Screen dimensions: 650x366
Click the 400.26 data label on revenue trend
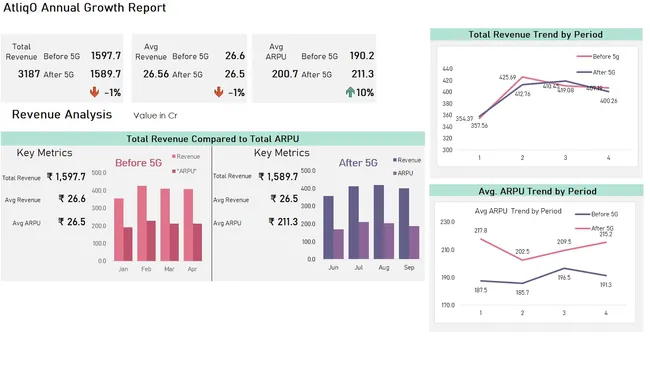[x=609, y=101]
